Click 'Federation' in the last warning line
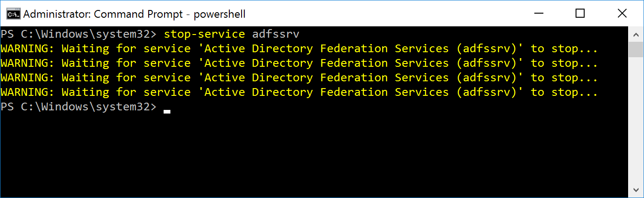This screenshot has width=644, height=198. pos(354,92)
